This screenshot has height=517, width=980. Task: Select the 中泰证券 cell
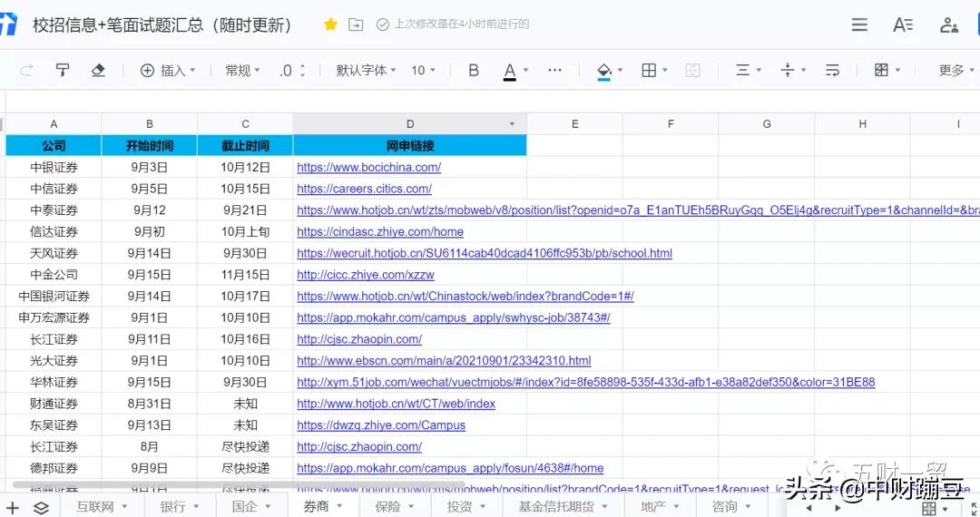(54, 210)
